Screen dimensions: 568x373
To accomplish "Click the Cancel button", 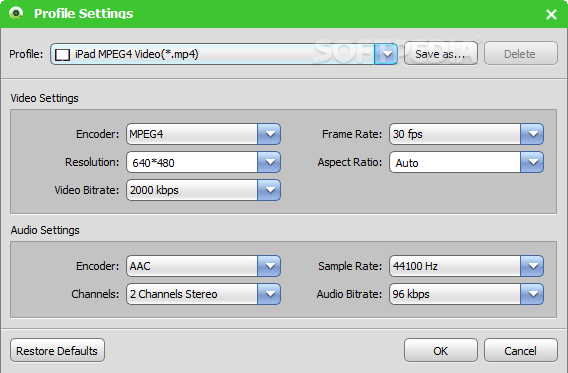I will [x=520, y=351].
